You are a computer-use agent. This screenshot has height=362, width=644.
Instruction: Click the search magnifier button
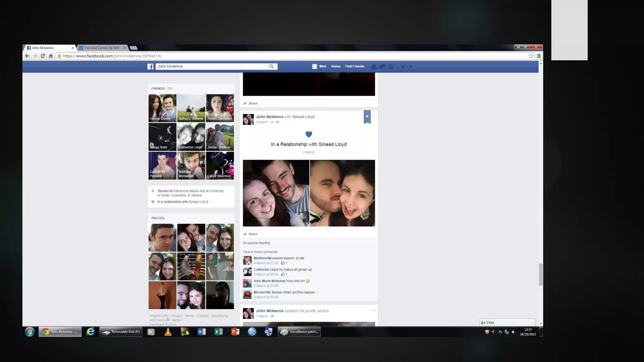click(271, 67)
